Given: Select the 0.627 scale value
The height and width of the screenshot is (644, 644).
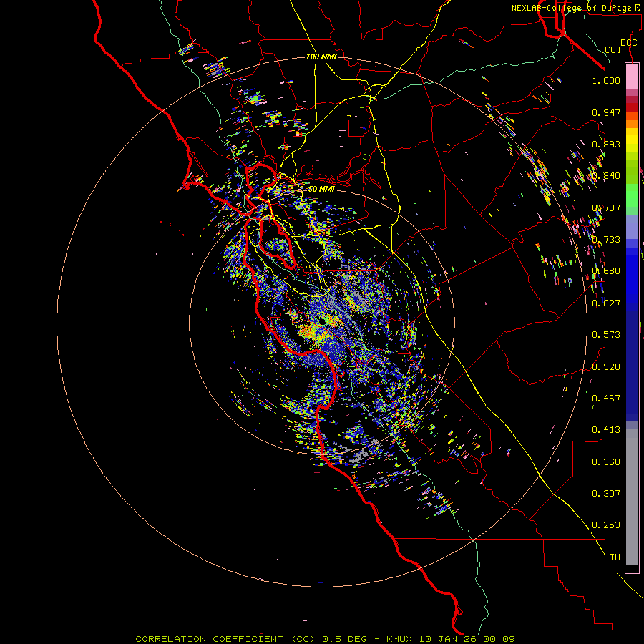Looking at the screenshot, I should point(606,303).
